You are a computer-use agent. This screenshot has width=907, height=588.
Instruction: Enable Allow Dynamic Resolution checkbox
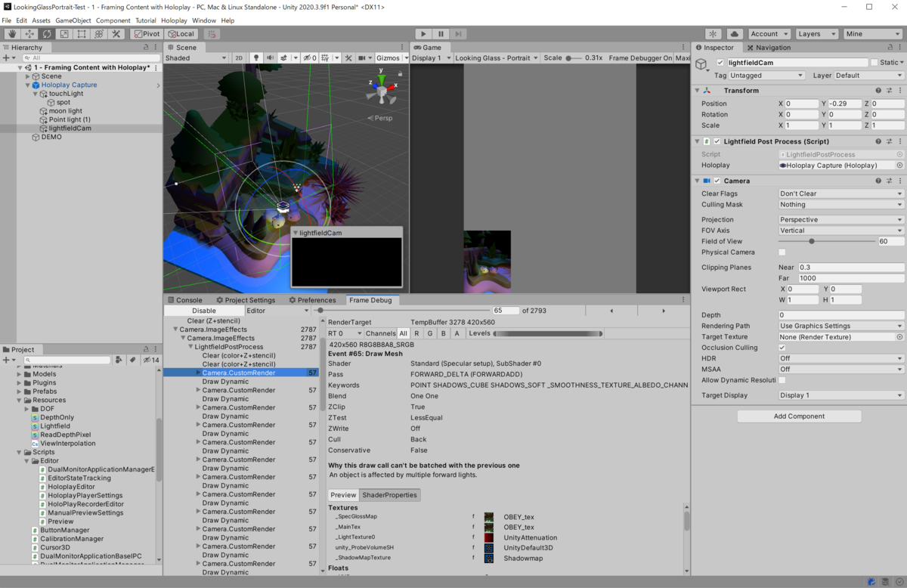782,380
